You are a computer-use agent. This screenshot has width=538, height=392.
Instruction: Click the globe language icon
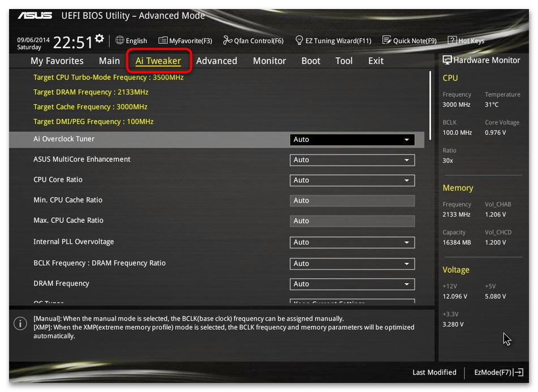pos(119,40)
